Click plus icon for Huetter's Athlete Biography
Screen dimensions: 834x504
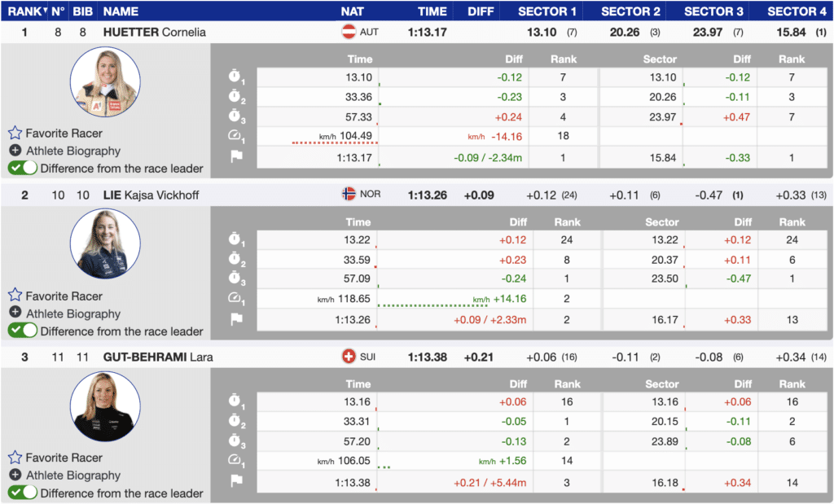tap(15, 151)
